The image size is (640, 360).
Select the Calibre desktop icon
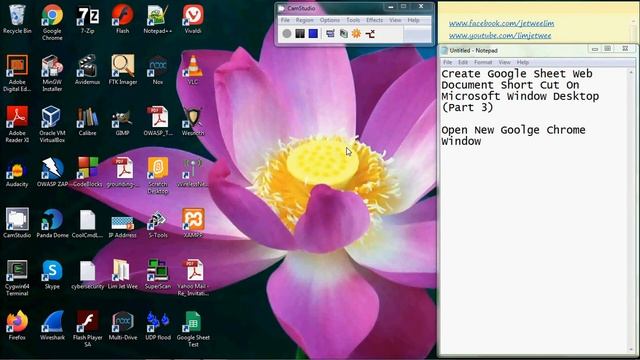pos(87,121)
